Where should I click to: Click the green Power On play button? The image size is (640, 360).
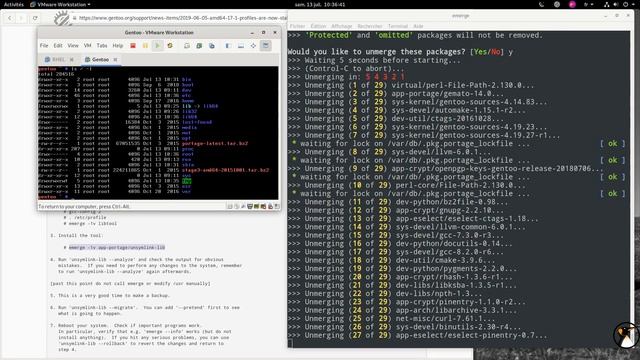pyautogui.click(x=158, y=46)
